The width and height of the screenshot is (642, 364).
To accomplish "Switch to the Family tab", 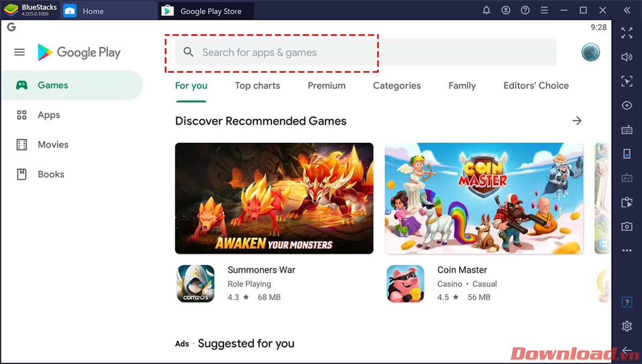I will (462, 86).
